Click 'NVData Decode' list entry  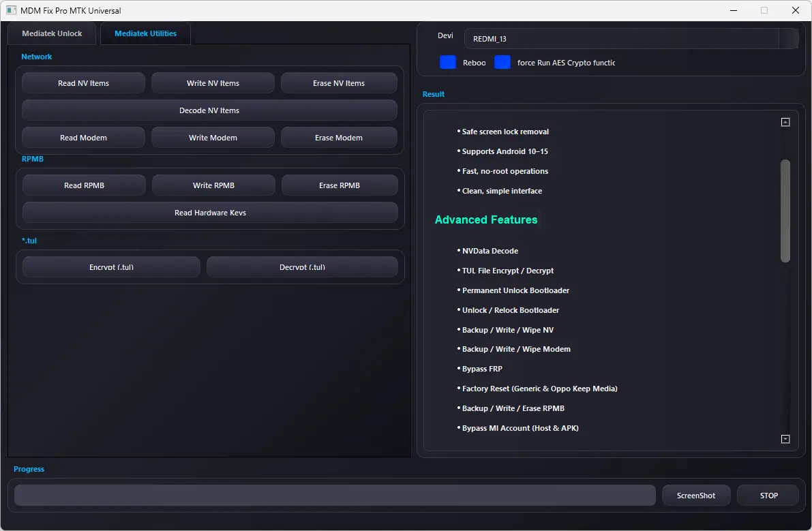490,251
